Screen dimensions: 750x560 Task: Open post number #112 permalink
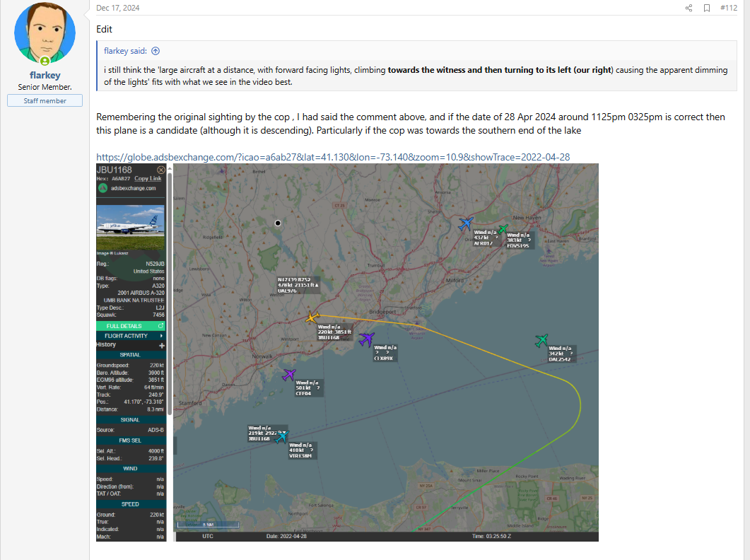[728, 8]
